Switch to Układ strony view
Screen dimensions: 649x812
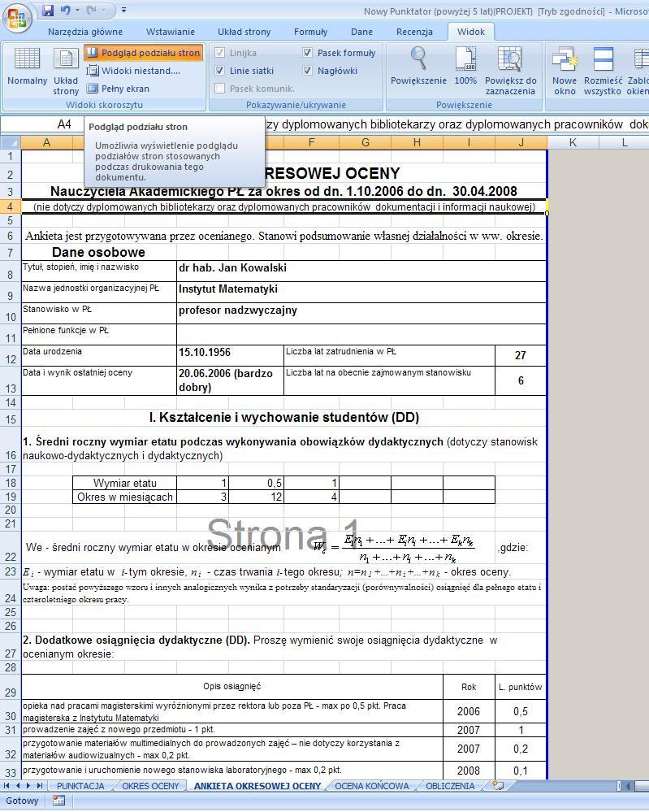[66, 72]
